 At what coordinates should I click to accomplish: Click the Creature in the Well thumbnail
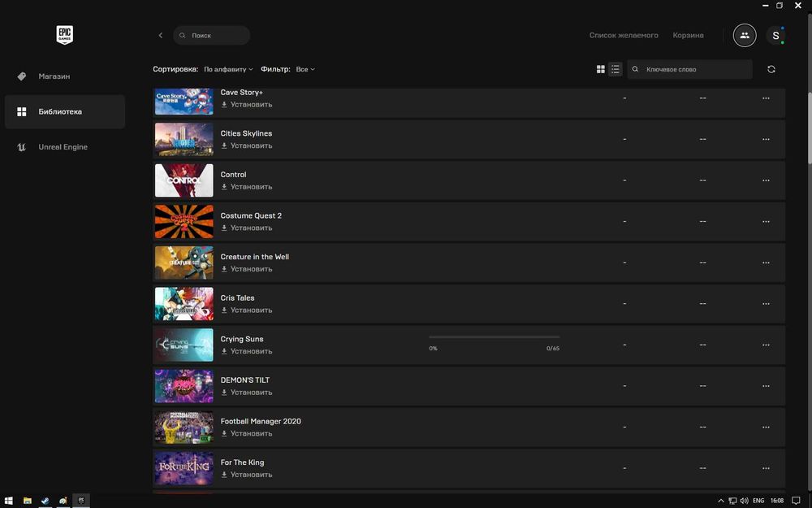click(x=184, y=263)
